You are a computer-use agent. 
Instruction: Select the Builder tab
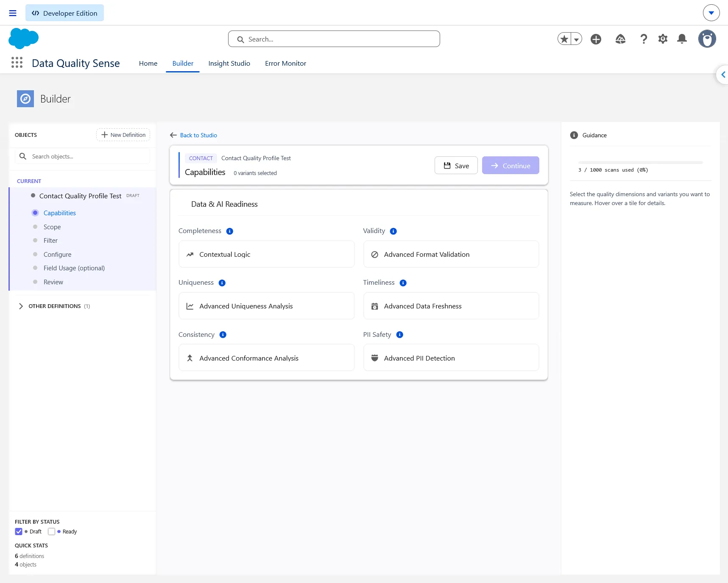pyautogui.click(x=183, y=63)
